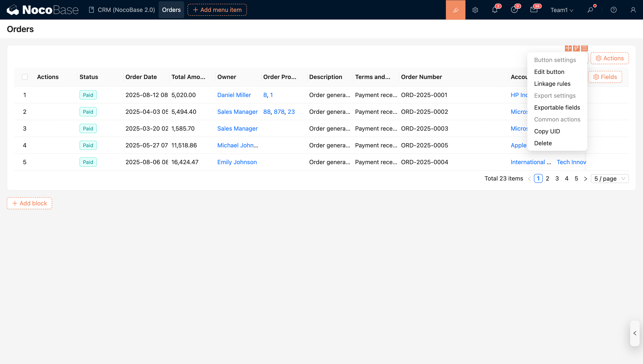Click the Add block button

[30, 203]
